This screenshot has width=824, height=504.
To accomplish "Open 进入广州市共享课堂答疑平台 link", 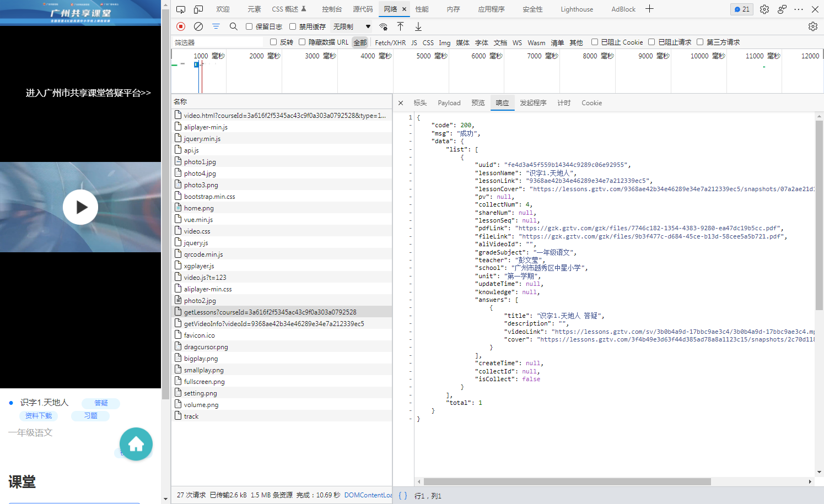I will [88, 93].
